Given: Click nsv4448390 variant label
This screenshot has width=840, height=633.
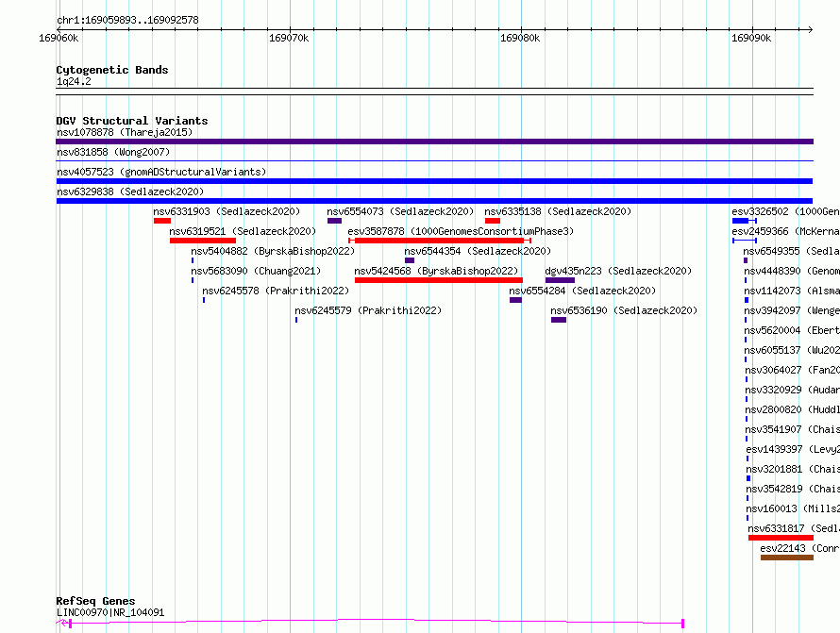Looking at the screenshot, I should 792,271.
